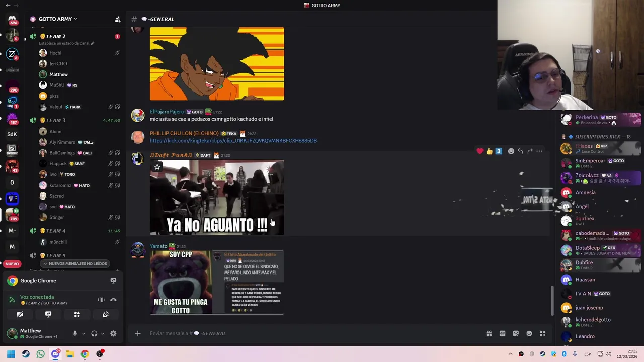This screenshot has height=362, width=644.
Task: Open Discord direct messages home icon
Action: pyautogui.click(x=12, y=19)
